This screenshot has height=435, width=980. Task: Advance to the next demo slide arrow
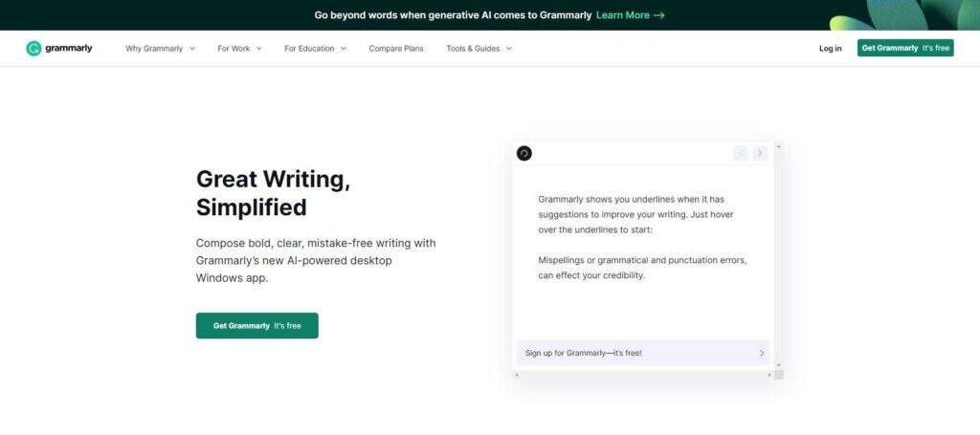760,153
